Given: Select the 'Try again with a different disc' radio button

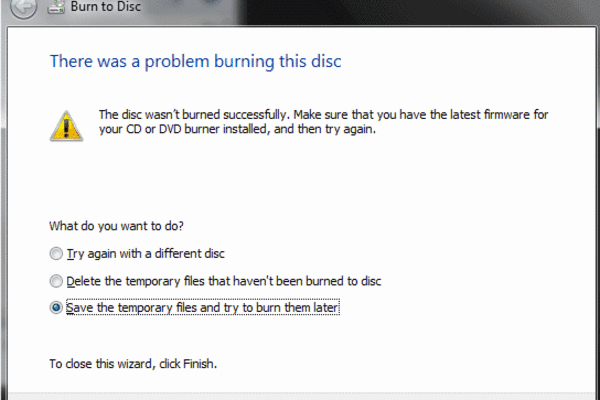Looking at the screenshot, I should pyautogui.click(x=56, y=253).
